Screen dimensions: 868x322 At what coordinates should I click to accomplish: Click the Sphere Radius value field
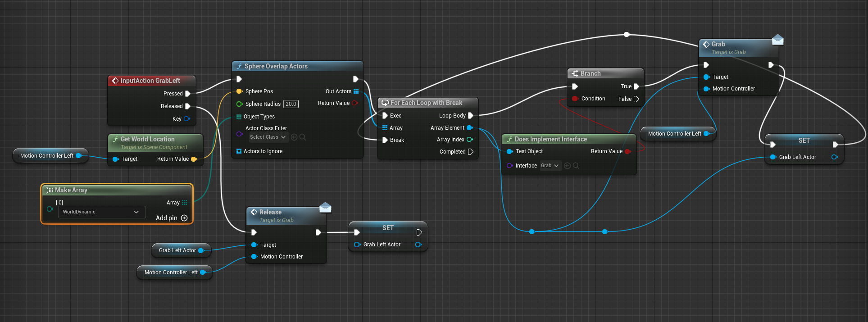pos(291,104)
